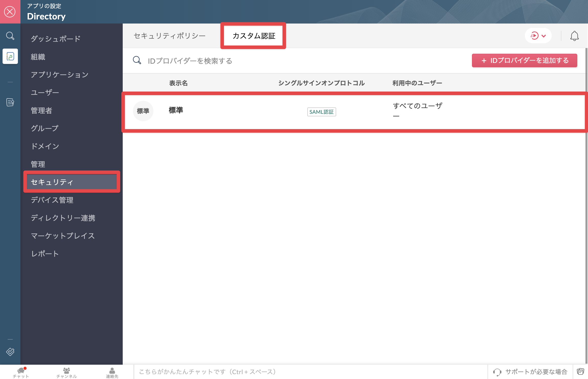
Task: Go to グループ in the sidebar
Action: click(44, 128)
